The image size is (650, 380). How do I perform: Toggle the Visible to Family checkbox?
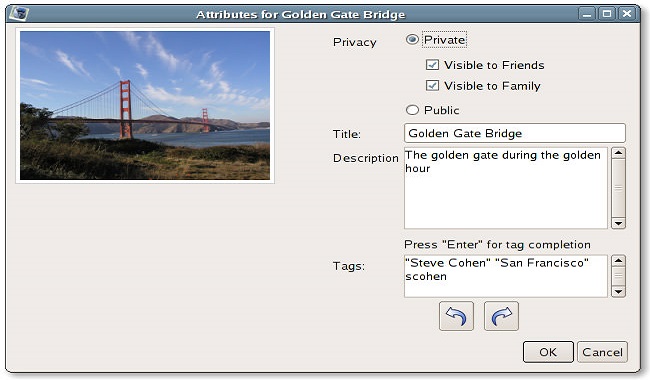[x=432, y=85]
